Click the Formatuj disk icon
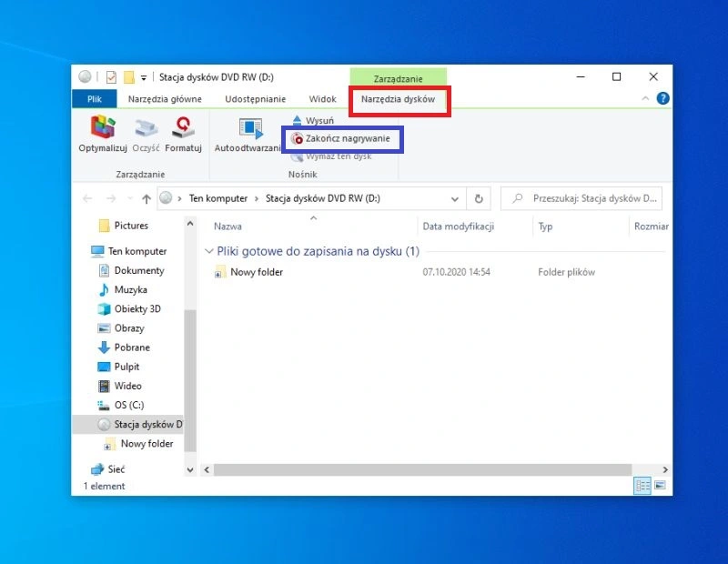The width and height of the screenshot is (728, 564). click(184, 128)
